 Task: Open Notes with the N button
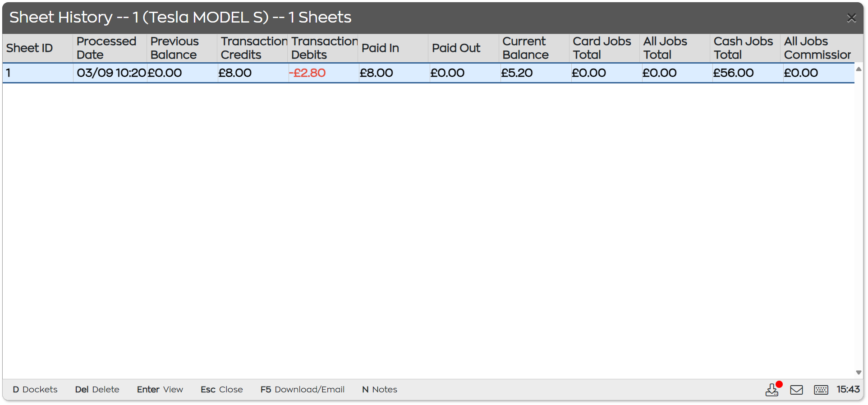point(380,389)
